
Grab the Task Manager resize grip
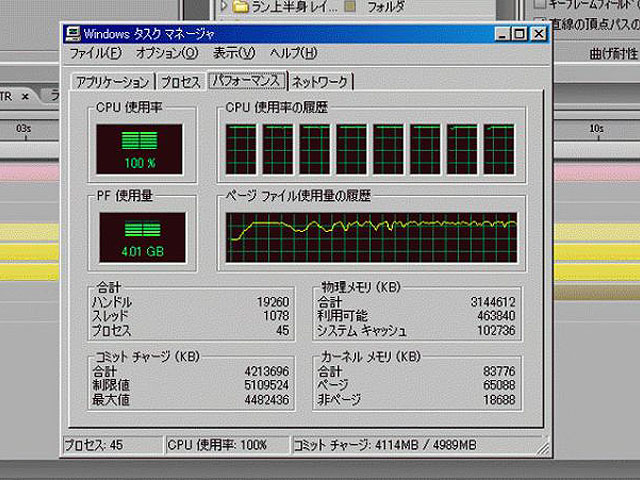coord(543,449)
